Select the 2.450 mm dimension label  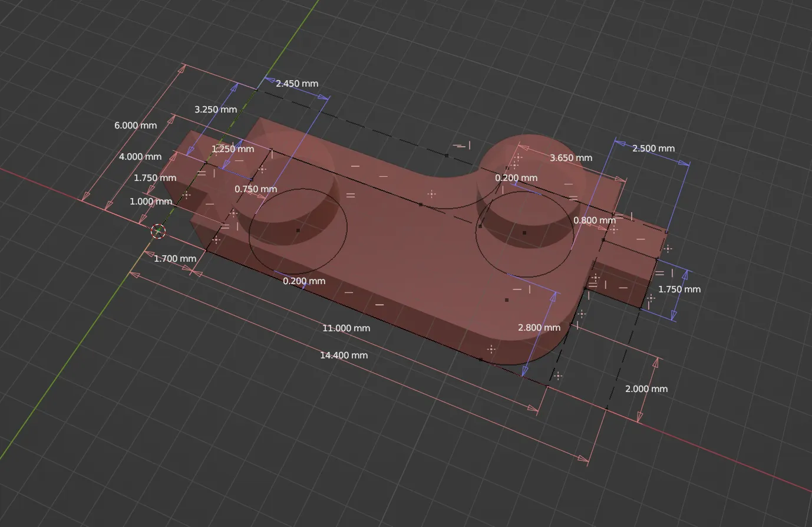coord(297,84)
